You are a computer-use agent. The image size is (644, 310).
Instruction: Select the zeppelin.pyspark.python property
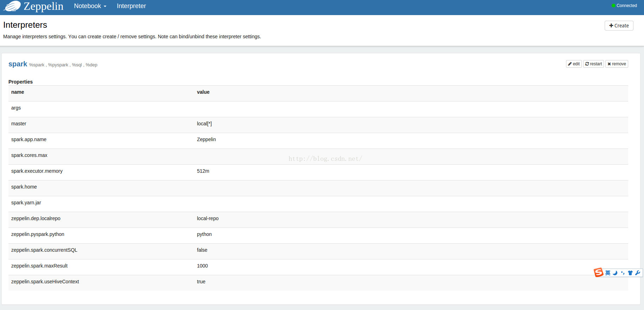coord(38,234)
